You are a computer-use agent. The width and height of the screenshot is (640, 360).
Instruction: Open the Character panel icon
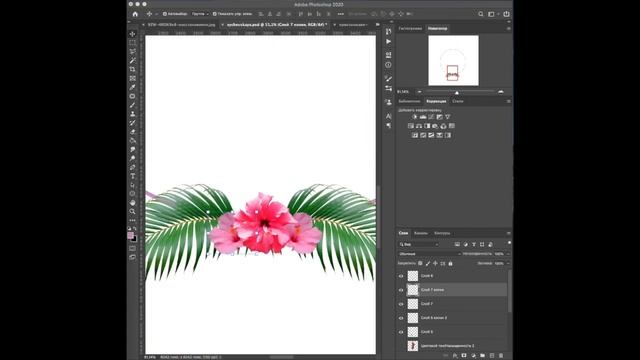389,116
